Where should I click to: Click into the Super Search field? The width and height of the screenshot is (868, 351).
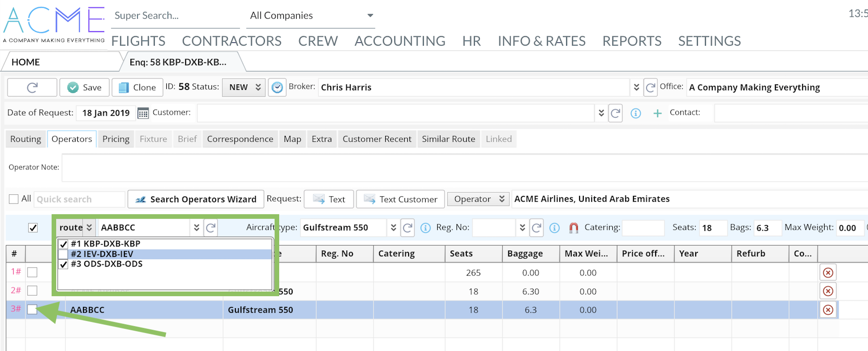175,16
